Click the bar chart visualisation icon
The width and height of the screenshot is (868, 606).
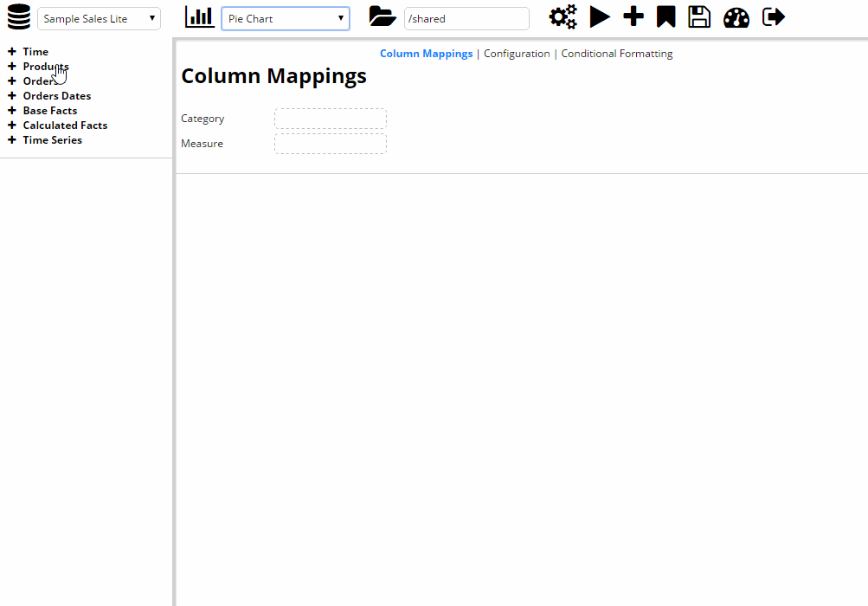[199, 17]
